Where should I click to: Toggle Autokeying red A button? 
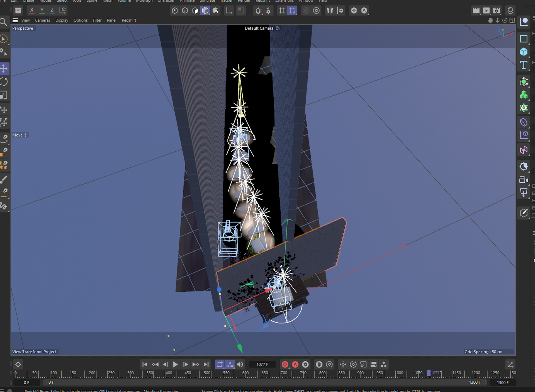tap(295, 364)
